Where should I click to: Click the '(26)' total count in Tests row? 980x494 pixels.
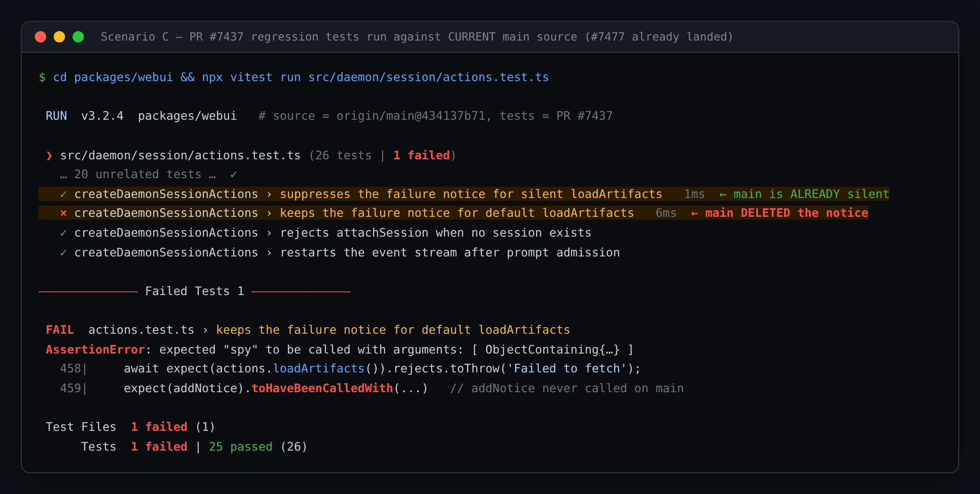(x=294, y=447)
